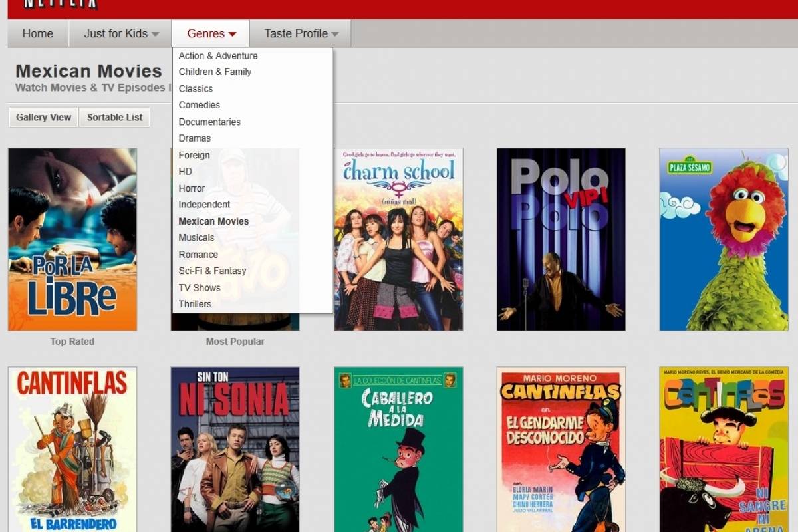Choose Dramas in the genre menu

click(195, 138)
